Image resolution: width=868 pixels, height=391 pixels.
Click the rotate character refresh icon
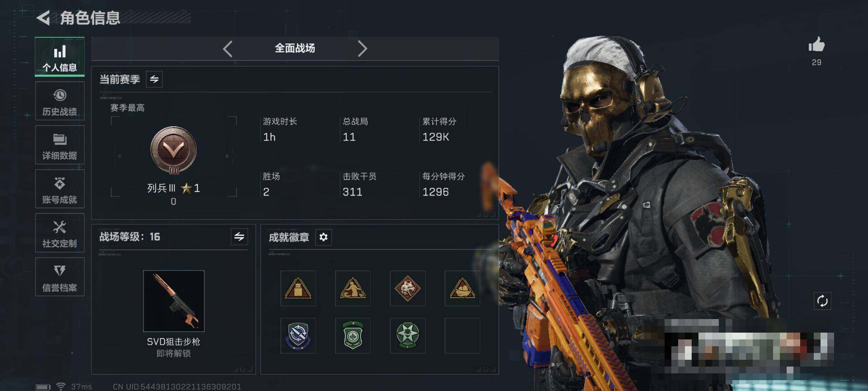[822, 300]
